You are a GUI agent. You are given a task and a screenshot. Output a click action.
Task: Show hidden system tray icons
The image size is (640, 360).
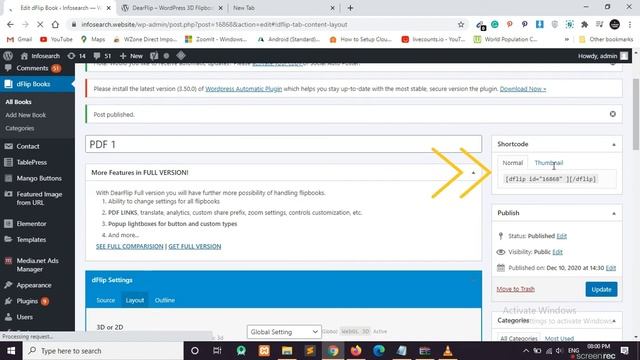[526, 351]
